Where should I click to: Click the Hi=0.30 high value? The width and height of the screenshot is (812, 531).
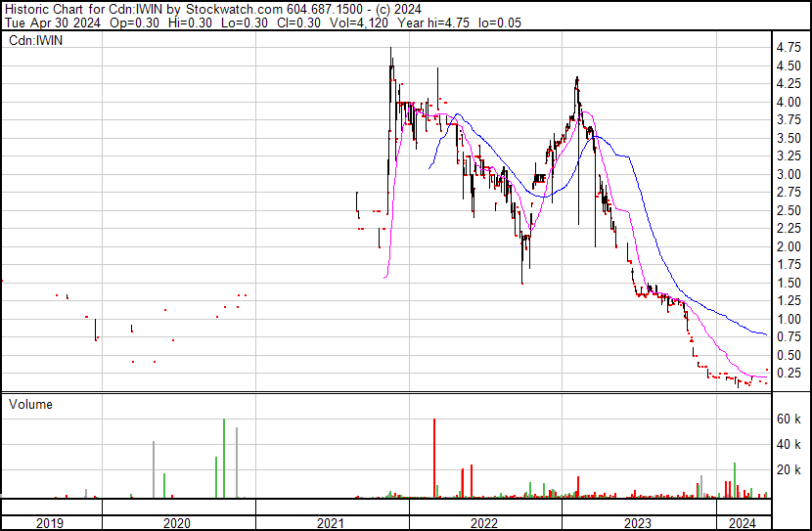190,22
